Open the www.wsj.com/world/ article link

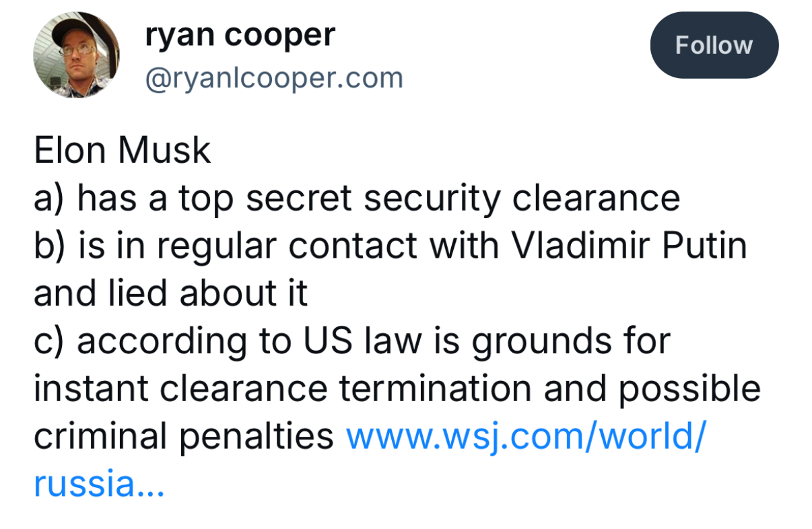[x=526, y=437]
